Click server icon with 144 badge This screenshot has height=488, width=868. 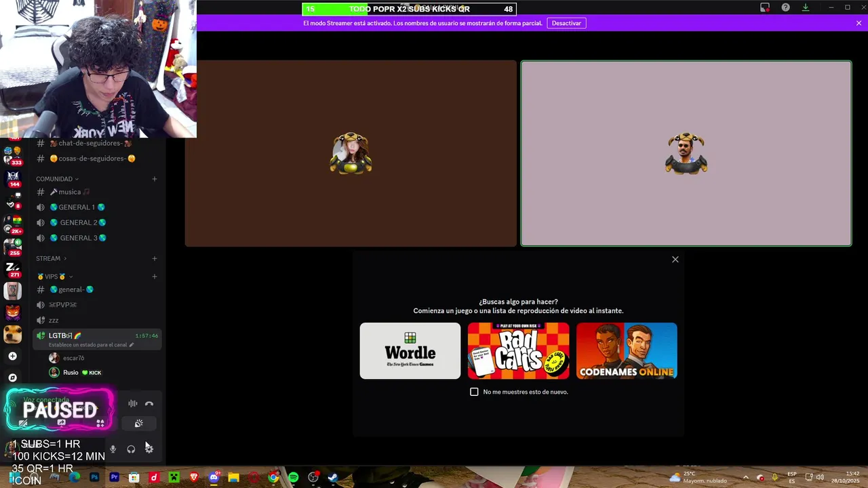[x=13, y=179]
